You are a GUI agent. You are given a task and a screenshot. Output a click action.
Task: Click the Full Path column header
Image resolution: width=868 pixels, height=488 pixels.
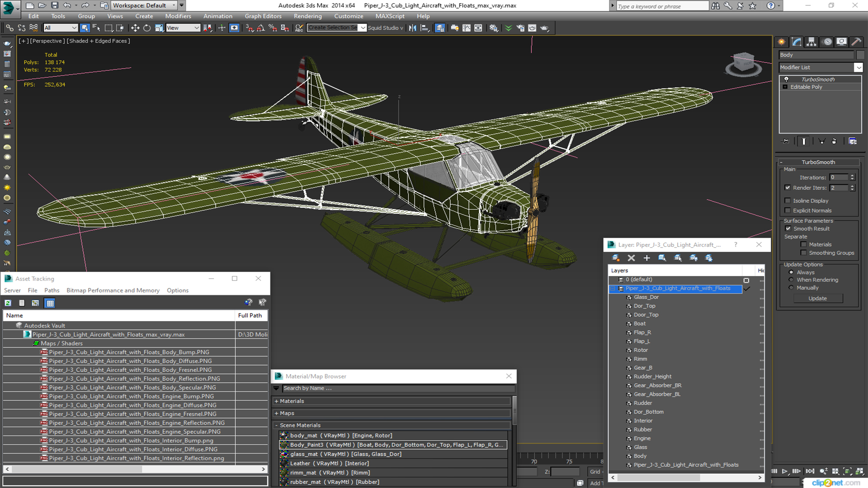[x=251, y=315]
